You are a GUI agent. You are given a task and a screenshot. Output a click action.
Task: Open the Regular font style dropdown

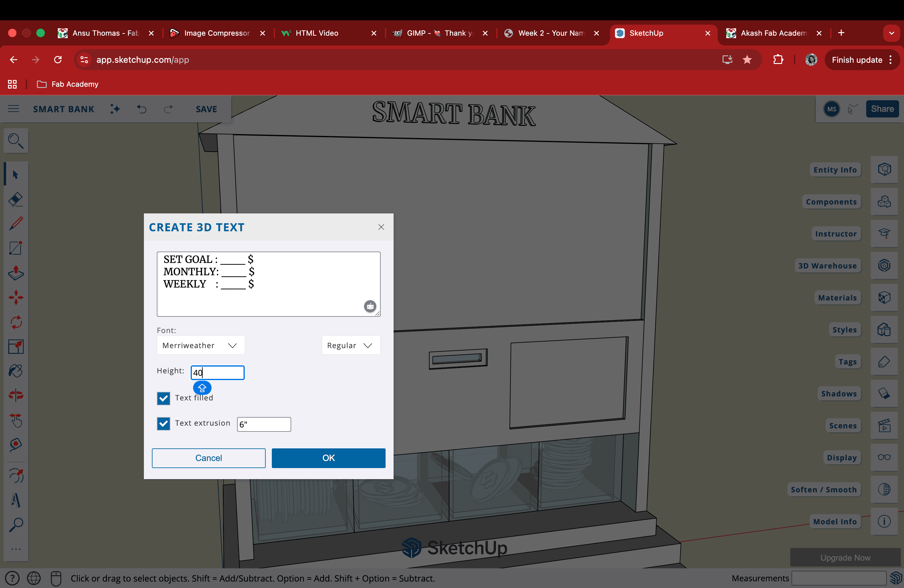(x=350, y=345)
